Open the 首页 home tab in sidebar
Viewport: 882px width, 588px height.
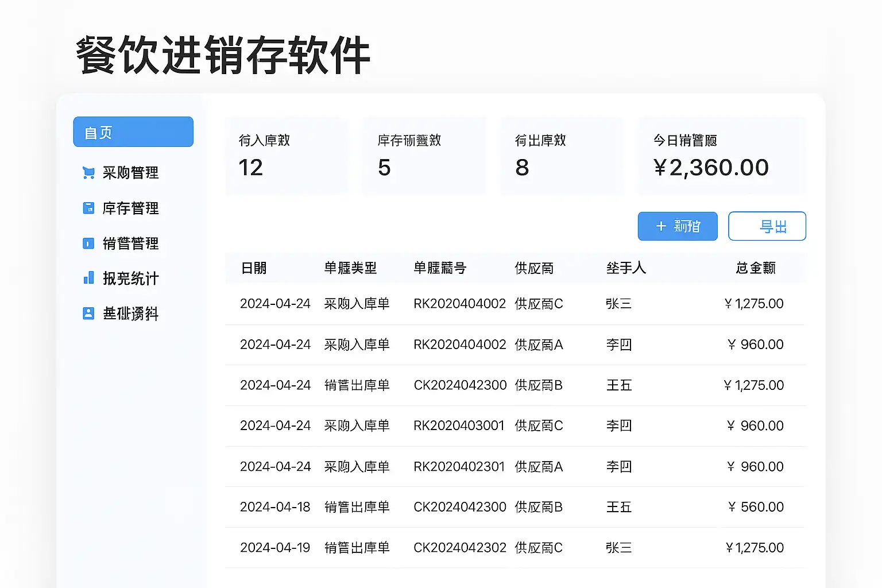(133, 132)
